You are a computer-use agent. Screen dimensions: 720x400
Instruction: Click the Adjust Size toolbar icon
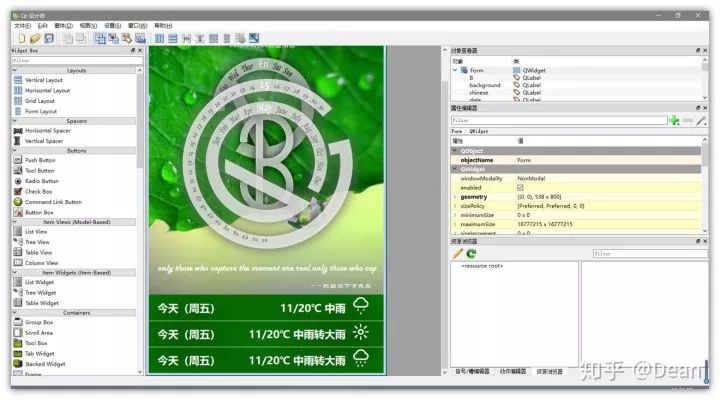254,39
